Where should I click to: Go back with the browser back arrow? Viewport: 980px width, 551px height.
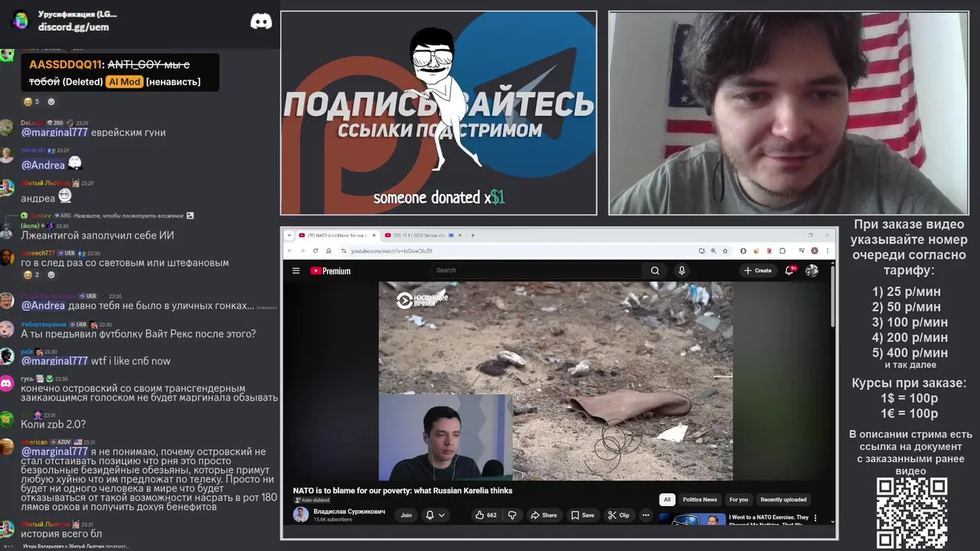(x=289, y=250)
